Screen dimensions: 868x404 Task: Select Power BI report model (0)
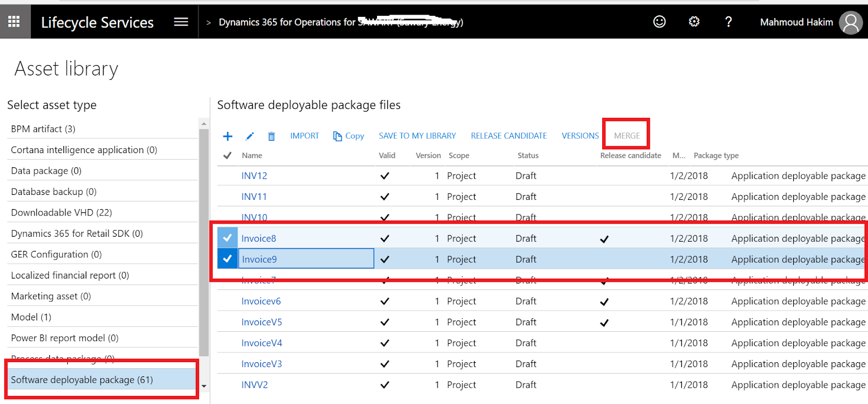tap(103, 338)
